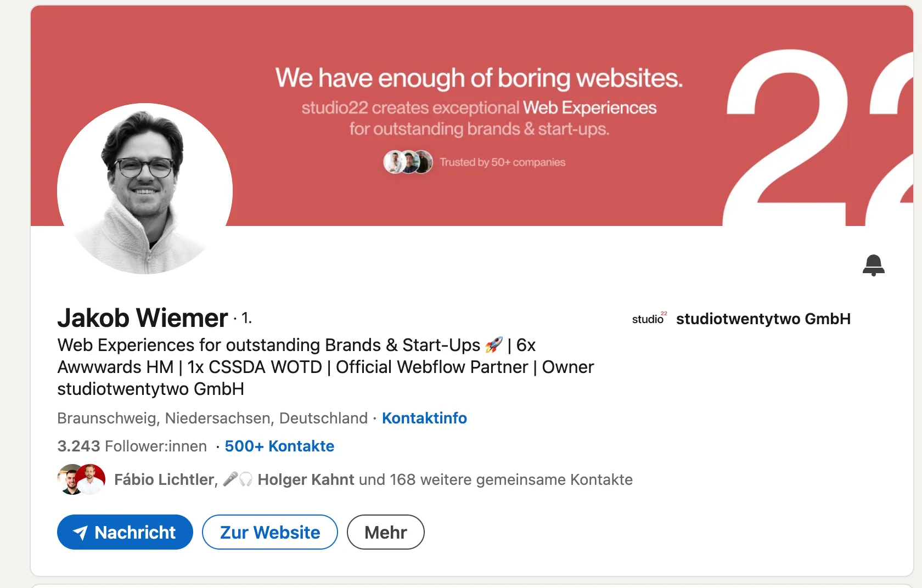
Task: Click the mutual contacts avatar pair
Action: 81,479
